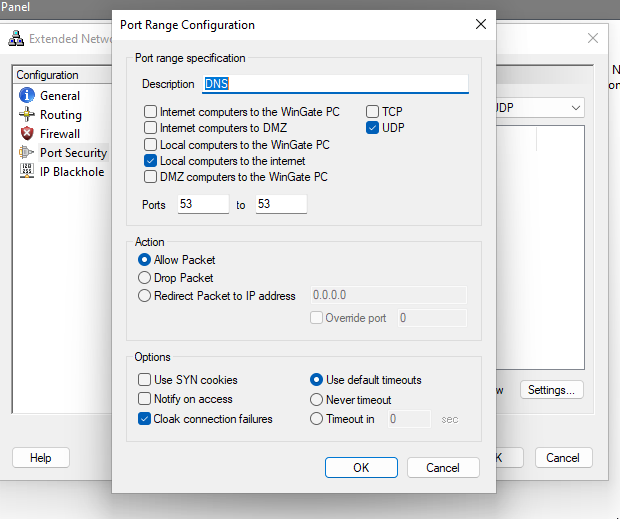Select Redirect Packet to IP address
The height and width of the screenshot is (519, 620).
(x=145, y=296)
